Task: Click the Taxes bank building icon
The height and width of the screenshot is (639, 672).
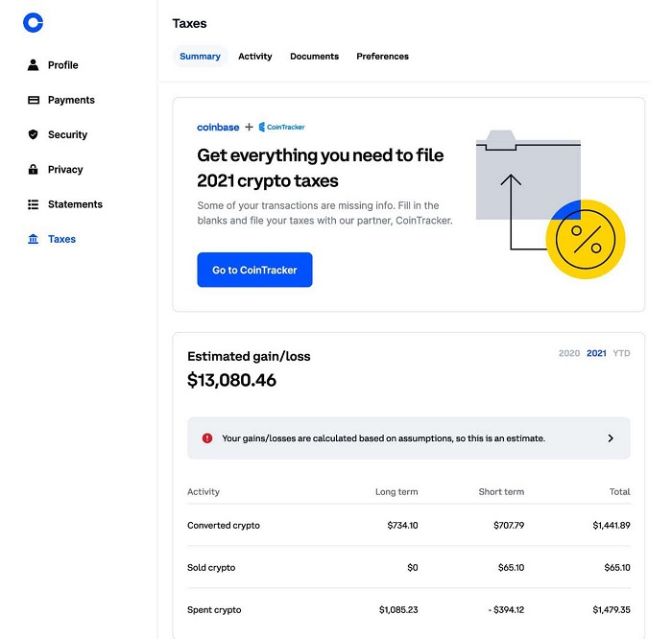Action: pyautogui.click(x=34, y=240)
